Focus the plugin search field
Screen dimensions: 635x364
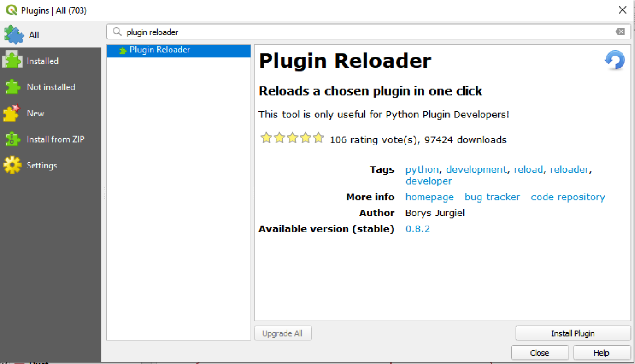(x=369, y=32)
